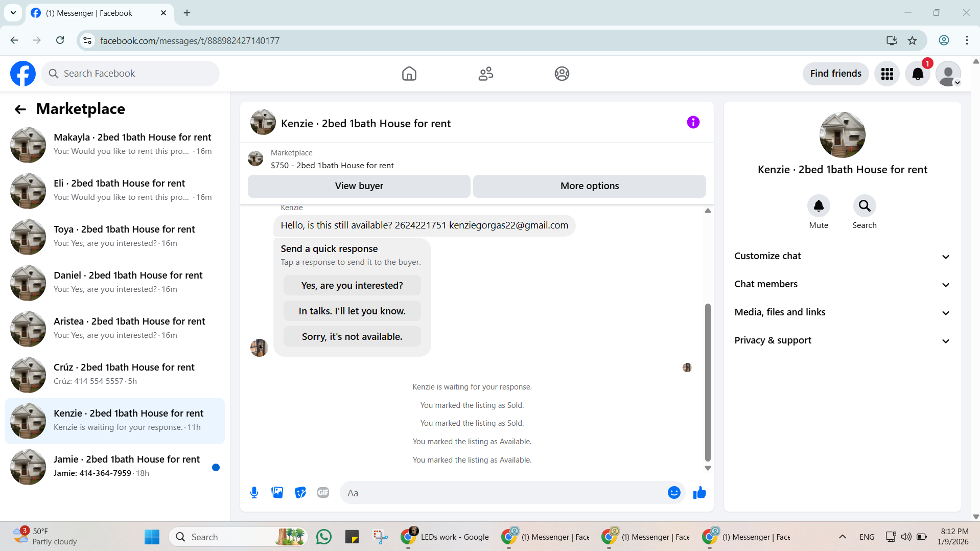Open Snipping Tool from the taskbar
The image size is (980, 551).
coord(380,537)
